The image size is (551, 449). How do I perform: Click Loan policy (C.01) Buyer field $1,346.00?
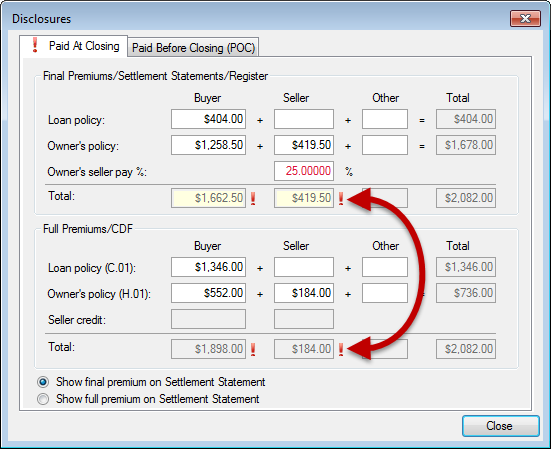(x=208, y=267)
